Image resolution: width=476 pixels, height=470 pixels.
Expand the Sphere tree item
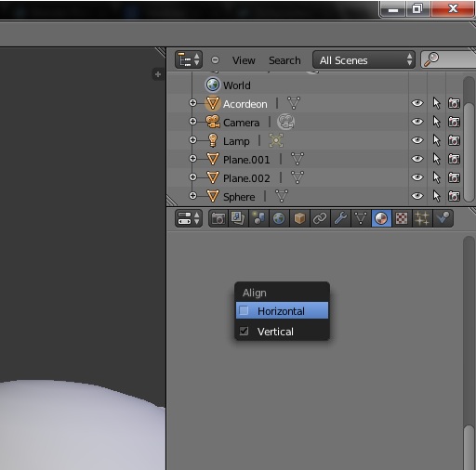(x=192, y=196)
